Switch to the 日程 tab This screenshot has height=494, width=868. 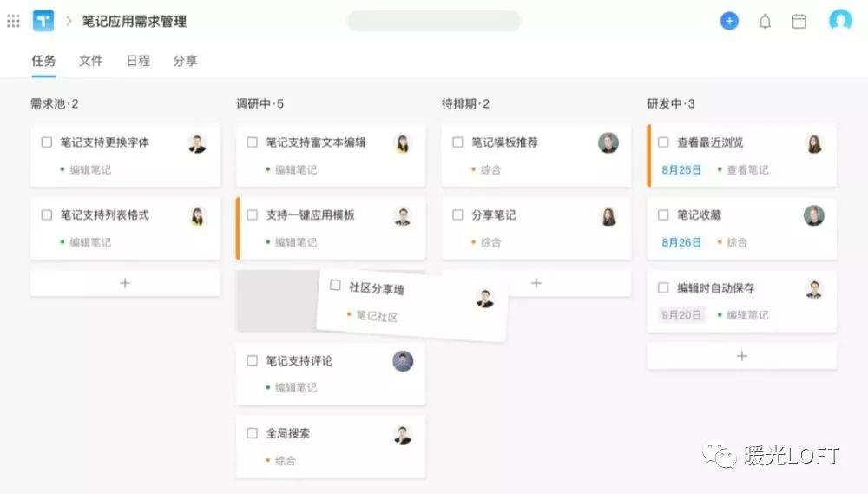point(138,61)
